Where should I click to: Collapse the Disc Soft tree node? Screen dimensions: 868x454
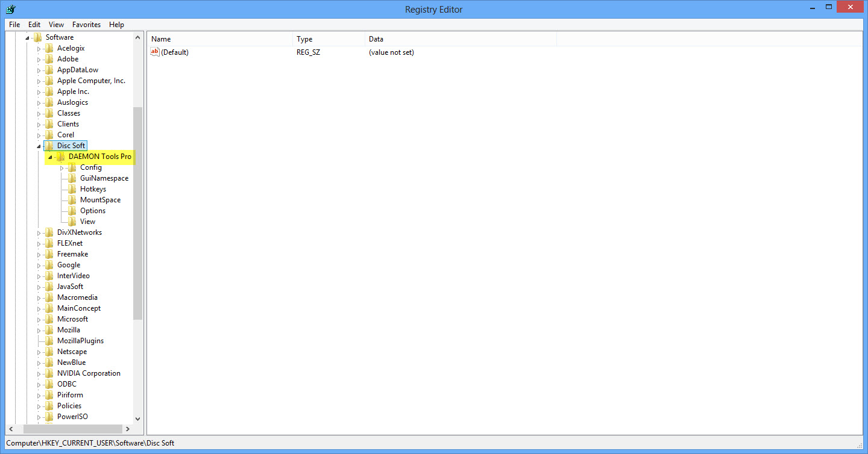point(39,146)
